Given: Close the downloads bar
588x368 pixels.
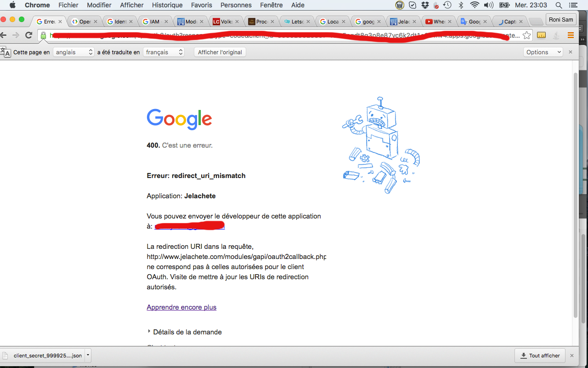Looking at the screenshot, I should tap(572, 356).
